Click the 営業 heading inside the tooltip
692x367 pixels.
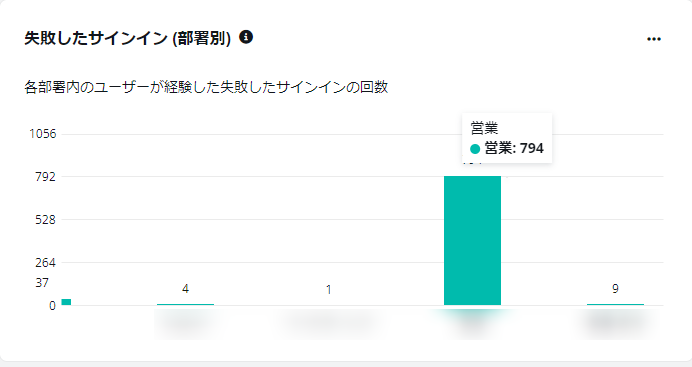click(484, 128)
